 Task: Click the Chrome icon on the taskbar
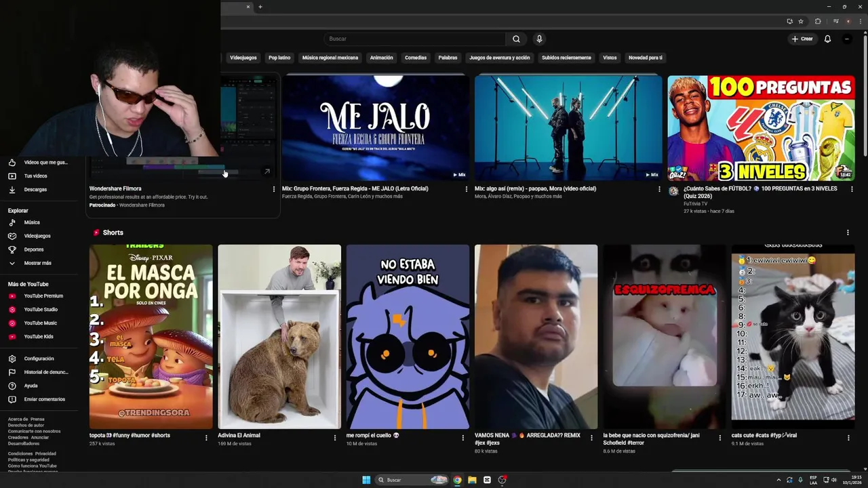click(457, 480)
